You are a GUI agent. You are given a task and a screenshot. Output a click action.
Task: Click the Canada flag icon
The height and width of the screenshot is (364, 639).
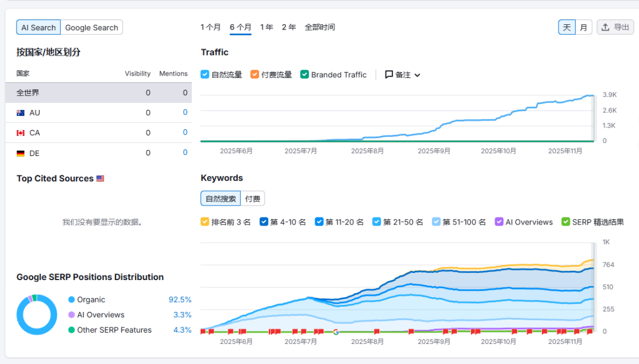[x=21, y=133]
